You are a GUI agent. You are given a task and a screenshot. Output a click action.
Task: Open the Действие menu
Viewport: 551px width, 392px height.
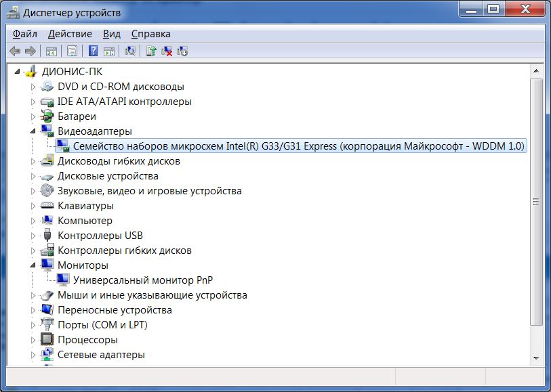pos(70,34)
